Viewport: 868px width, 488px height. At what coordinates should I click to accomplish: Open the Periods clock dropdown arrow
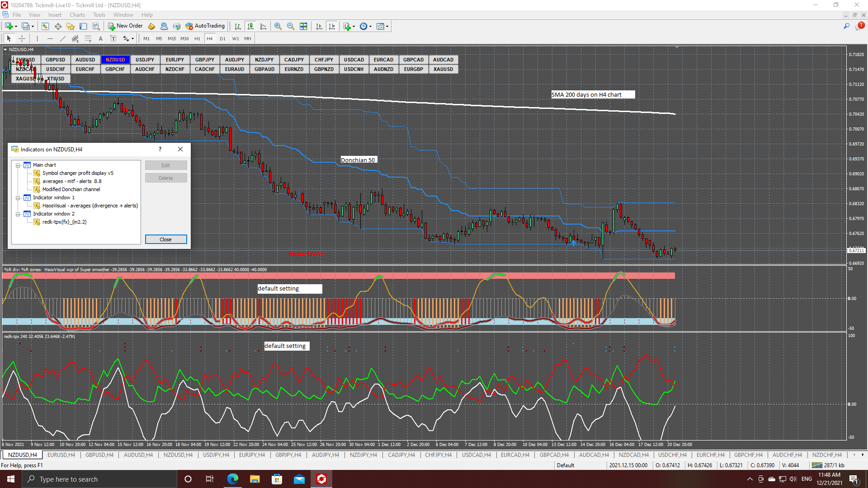click(371, 27)
